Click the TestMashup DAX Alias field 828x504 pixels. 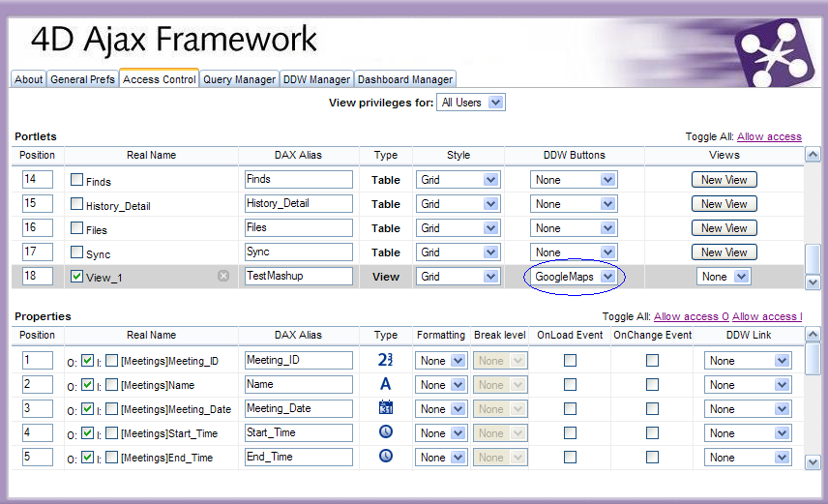tap(298, 276)
